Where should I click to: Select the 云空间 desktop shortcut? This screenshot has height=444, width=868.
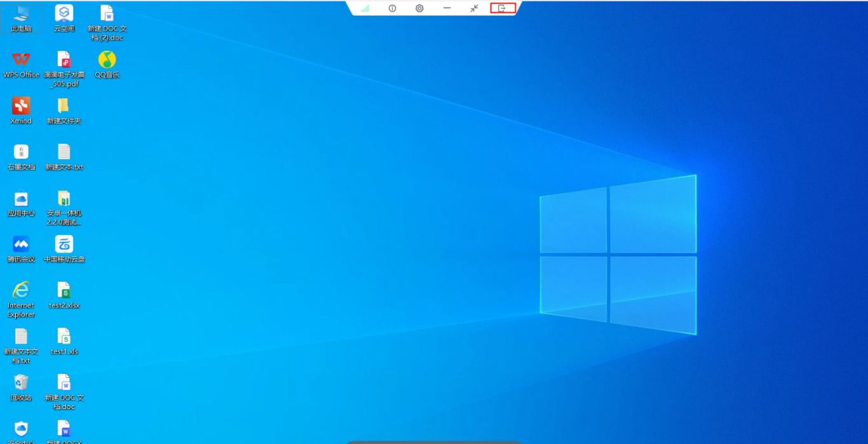64,18
